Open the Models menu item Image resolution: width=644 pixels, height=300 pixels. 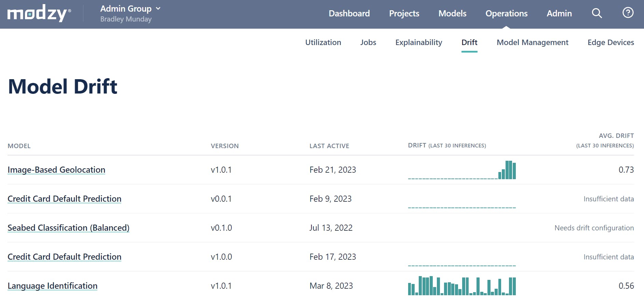coord(452,13)
